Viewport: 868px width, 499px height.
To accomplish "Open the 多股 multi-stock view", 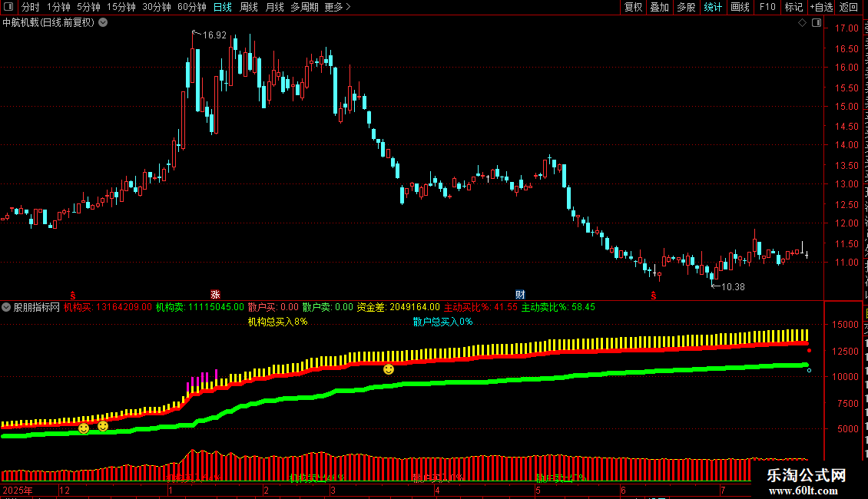I will (686, 7).
